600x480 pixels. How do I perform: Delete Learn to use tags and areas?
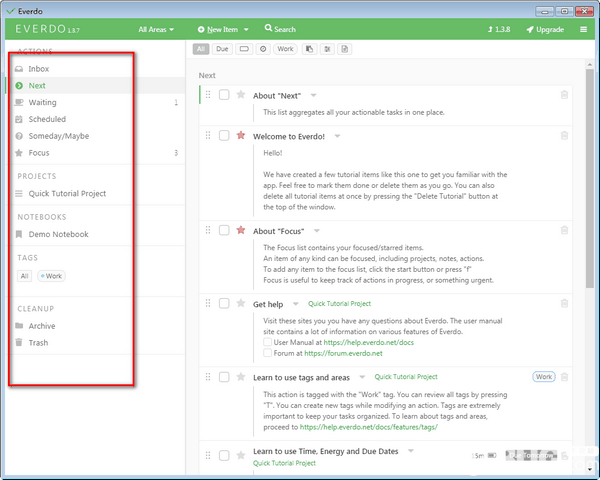point(564,377)
